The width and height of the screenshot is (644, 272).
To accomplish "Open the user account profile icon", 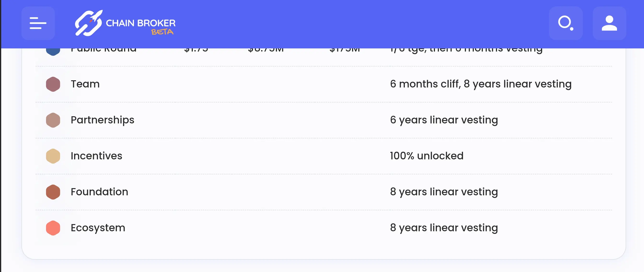I will pos(609,23).
